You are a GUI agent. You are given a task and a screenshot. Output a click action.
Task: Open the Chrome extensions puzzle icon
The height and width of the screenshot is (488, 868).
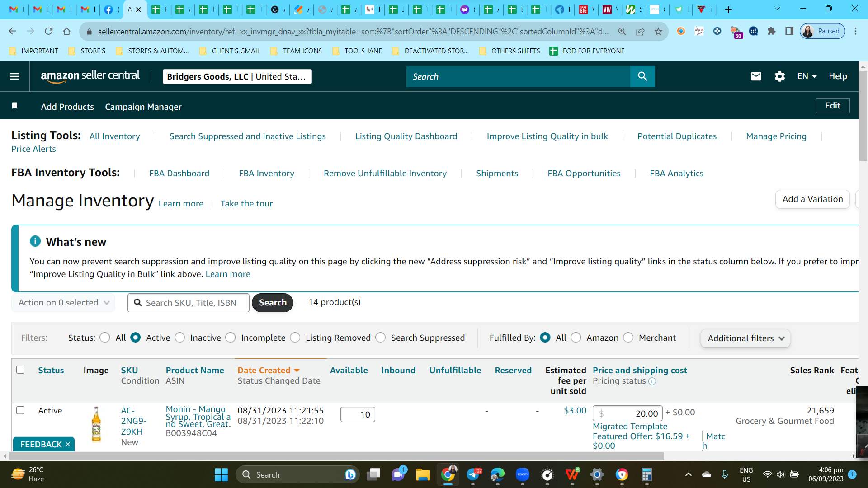click(x=771, y=31)
